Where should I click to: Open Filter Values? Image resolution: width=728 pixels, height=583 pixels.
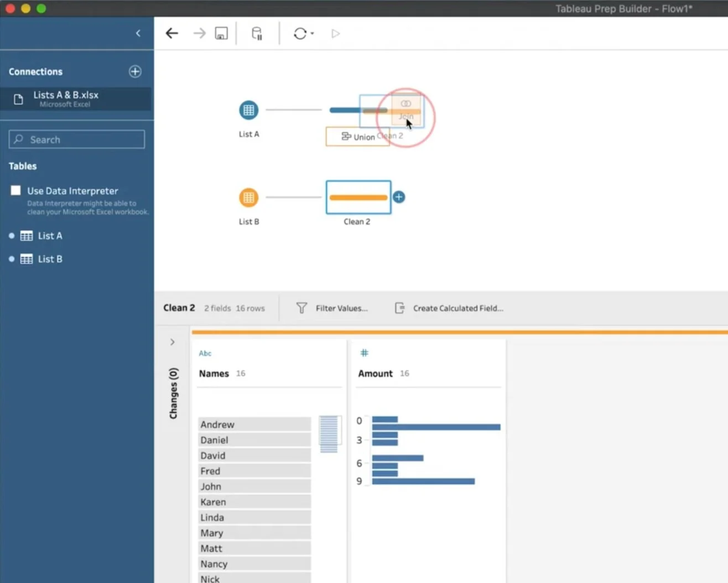point(332,308)
